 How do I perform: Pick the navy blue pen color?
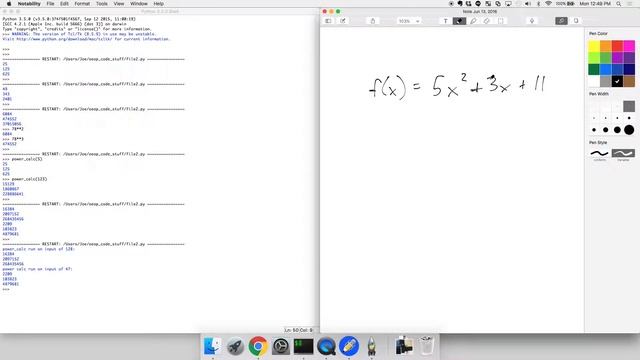pyautogui.click(x=629, y=69)
